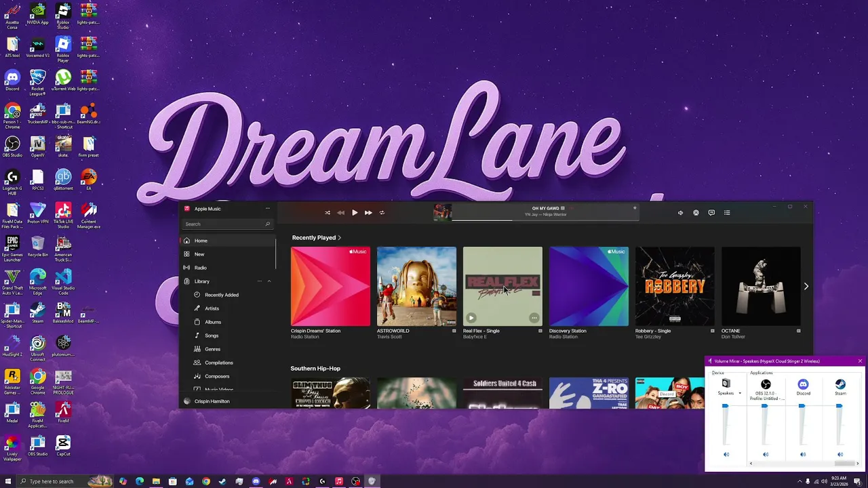Click the OBS icon in Volume Mixer
The width and height of the screenshot is (868, 488).
[x=766, y=384]
